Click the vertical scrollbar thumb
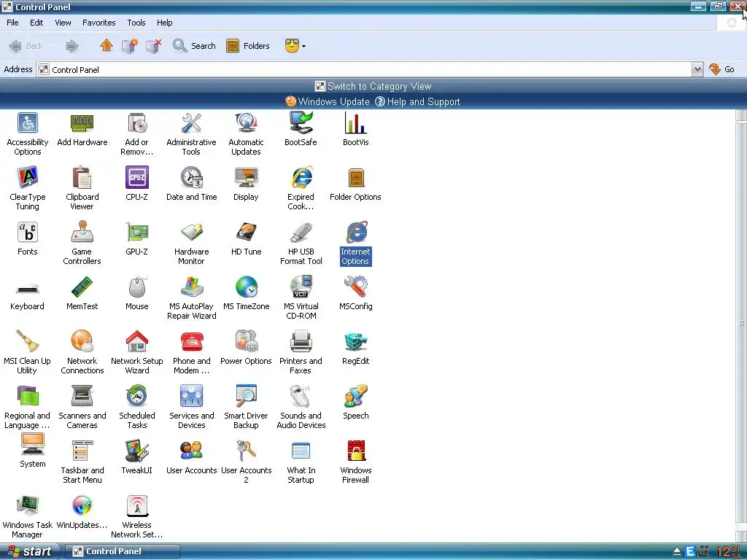 pyautogui.click(x=741, y=323)
